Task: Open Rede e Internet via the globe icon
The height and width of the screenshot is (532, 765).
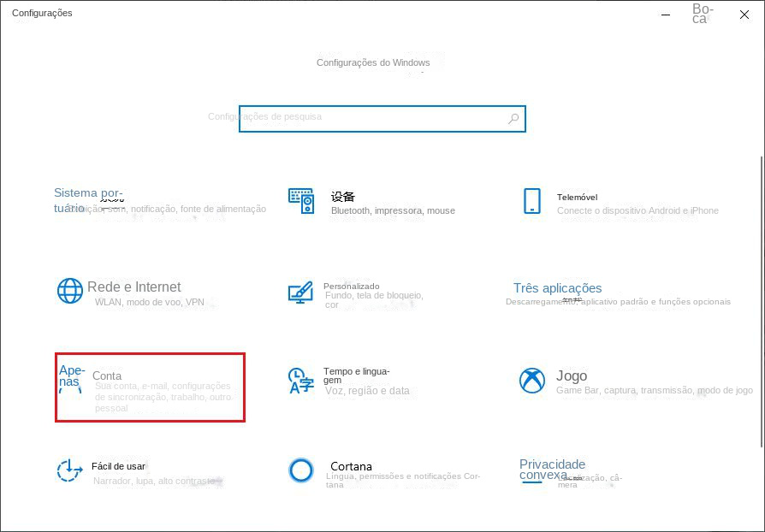Action: click(69, 289)
